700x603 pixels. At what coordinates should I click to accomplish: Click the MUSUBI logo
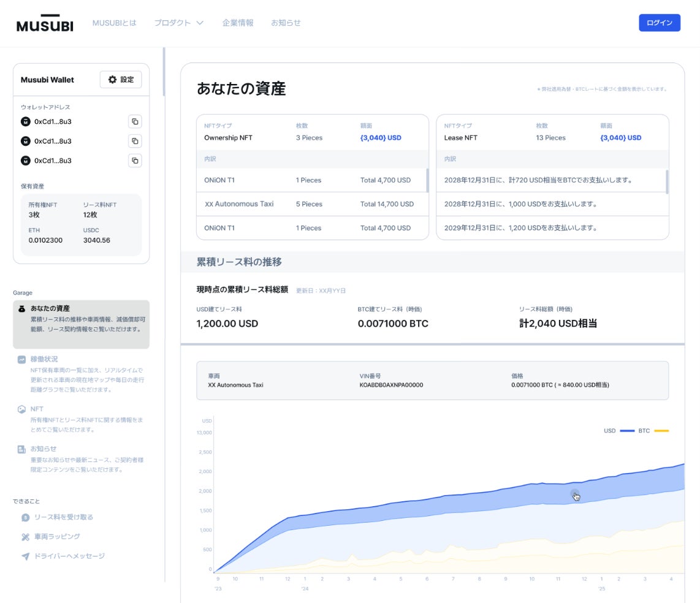[45, 23]
